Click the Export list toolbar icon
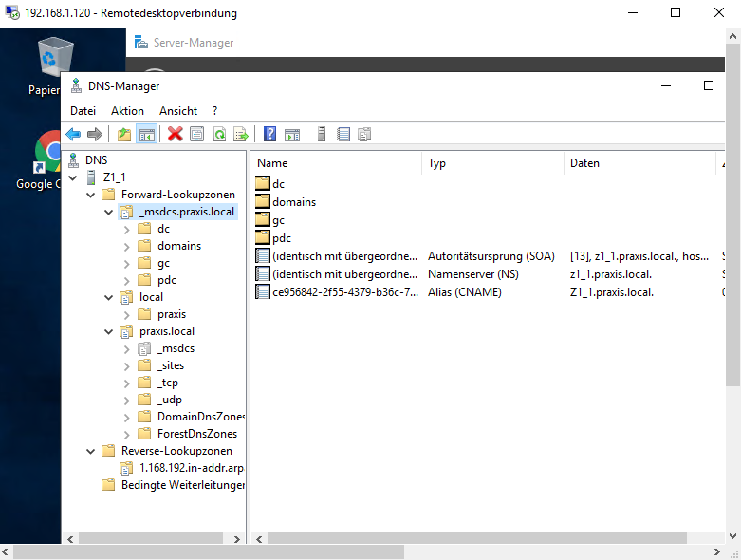741x560 pixels. click(x=241, y=134)
